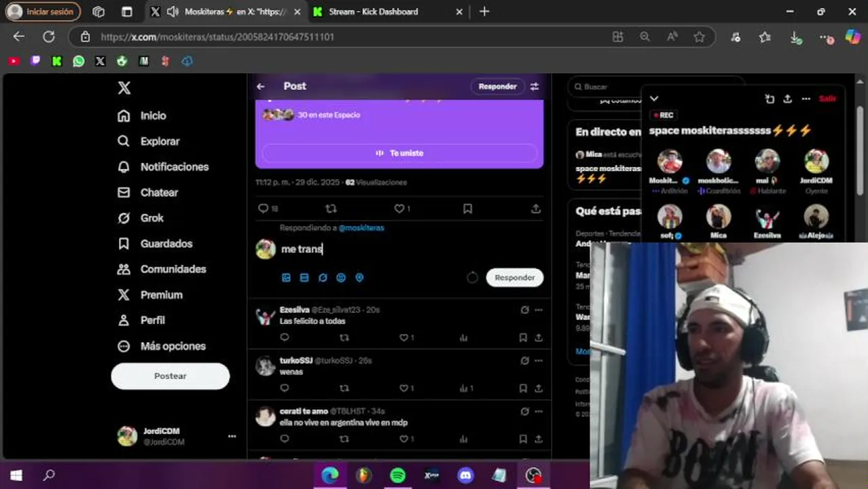The image size is (868, 489).
Task: Open Perfil in the sidebar
Action: pos(141,320)
